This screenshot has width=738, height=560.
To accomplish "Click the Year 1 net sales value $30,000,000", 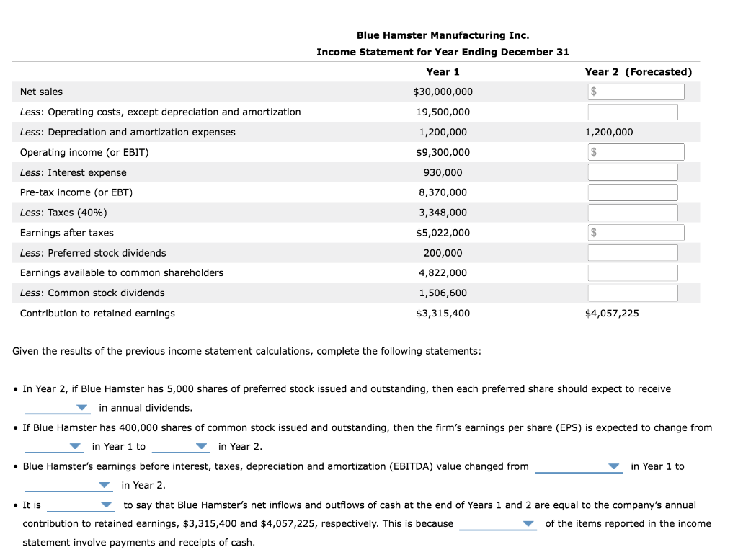I will (x=443, y=92).
